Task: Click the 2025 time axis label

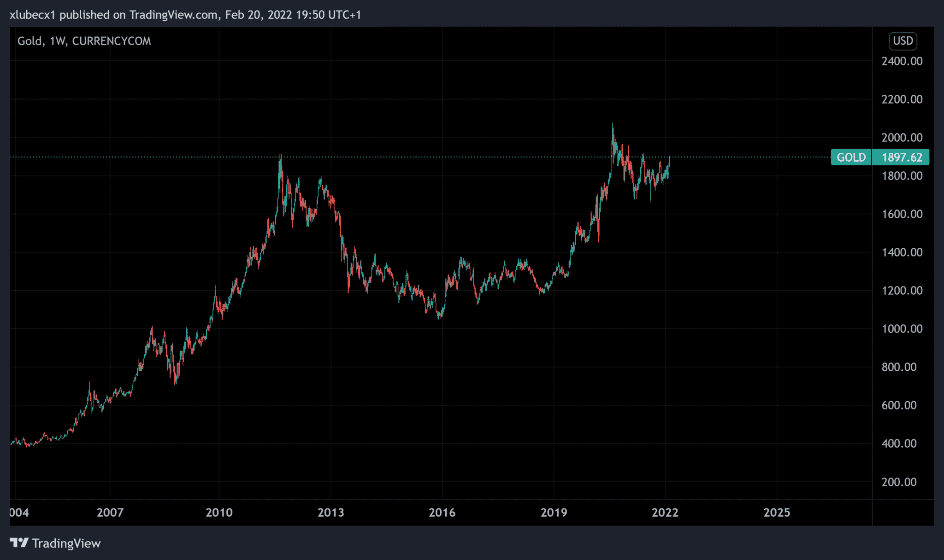Action: point(777,513)
